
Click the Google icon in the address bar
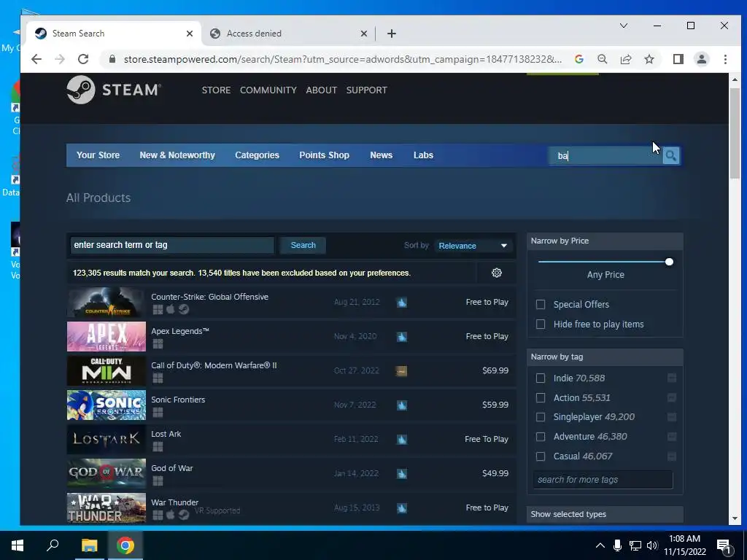[x=578, y=59]
